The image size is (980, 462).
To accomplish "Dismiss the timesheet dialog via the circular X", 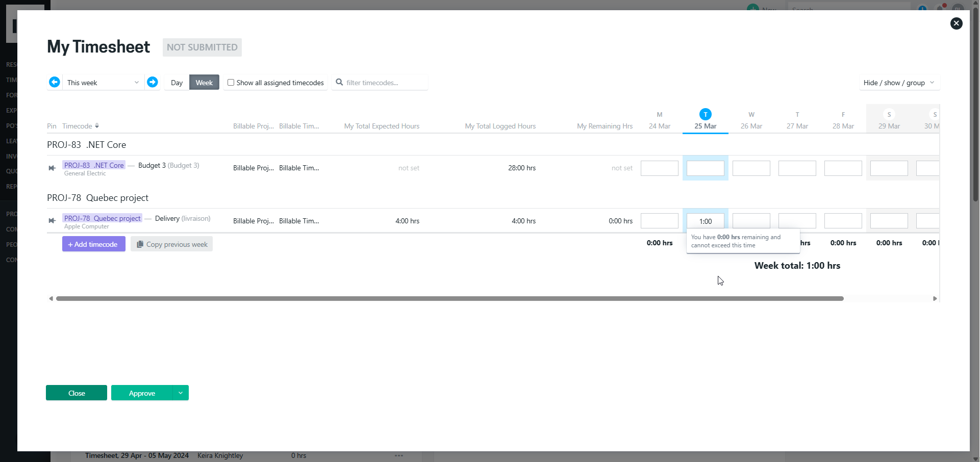I will [x=957, y=23].
